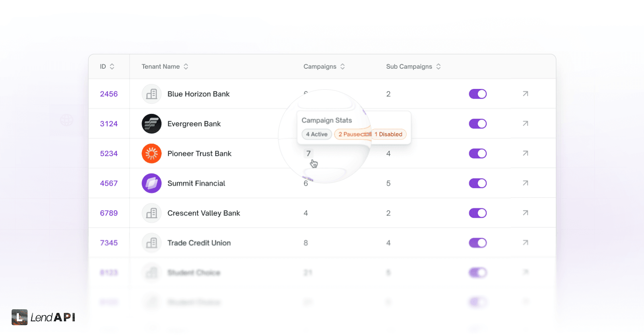Click Crescent Valley Bank building icon
This screenshot has height=335, width=644.
152,213
